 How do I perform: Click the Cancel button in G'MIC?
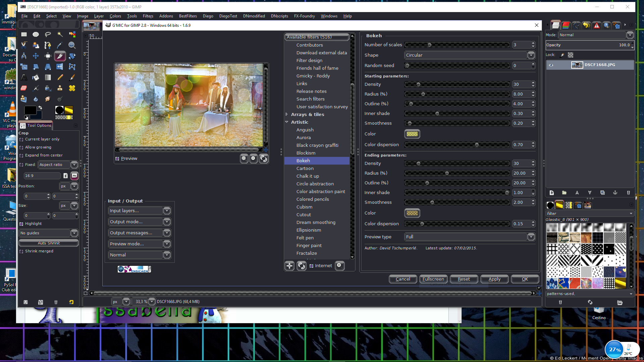(x=403, y=279)
